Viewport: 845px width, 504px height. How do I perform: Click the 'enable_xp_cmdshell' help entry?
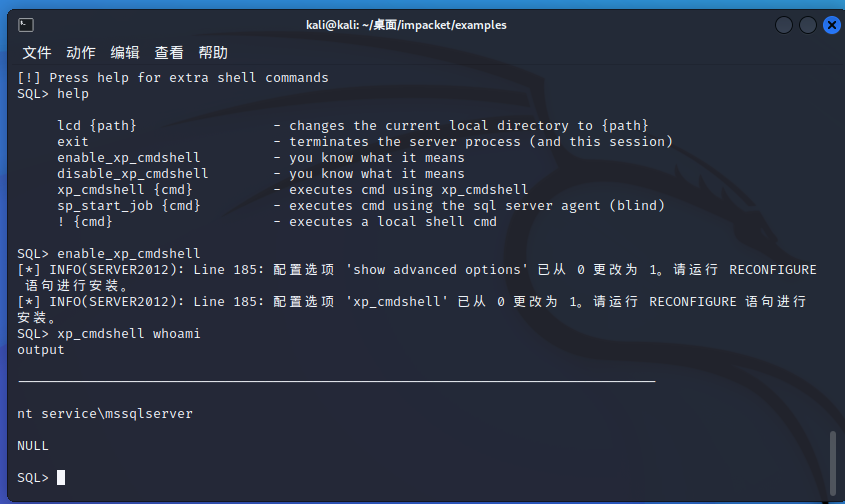point(128,157)
